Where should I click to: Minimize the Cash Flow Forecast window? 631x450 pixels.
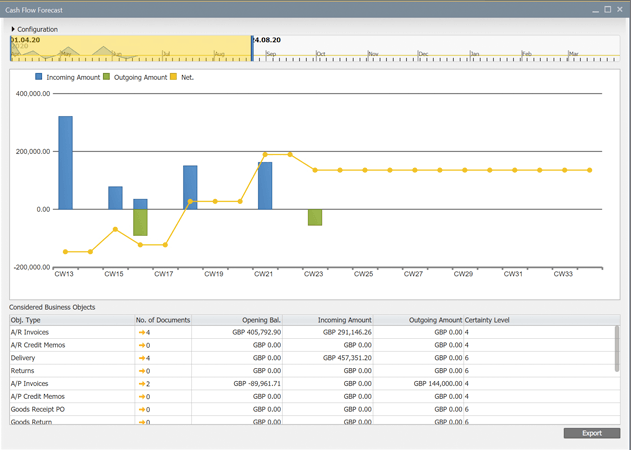click(x=596, y=10)
